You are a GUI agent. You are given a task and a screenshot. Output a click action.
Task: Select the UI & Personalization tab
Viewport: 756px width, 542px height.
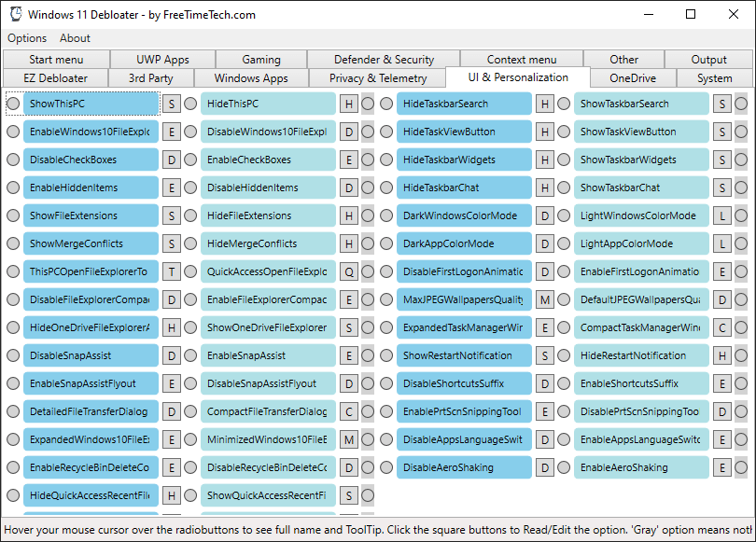pyautogui.click(x=518, y=77)
